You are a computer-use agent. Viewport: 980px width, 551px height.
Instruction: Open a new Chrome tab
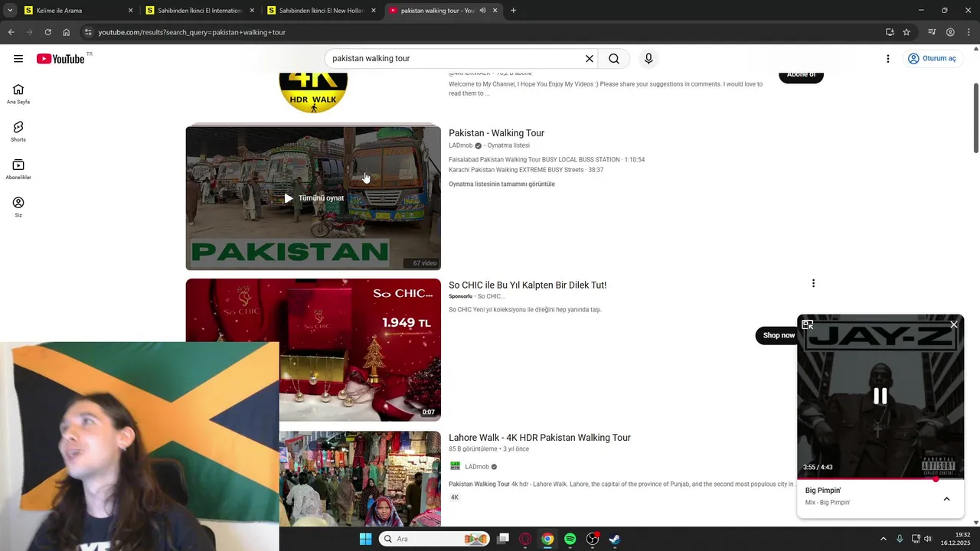pyautogui.click(x=513, y=11)
